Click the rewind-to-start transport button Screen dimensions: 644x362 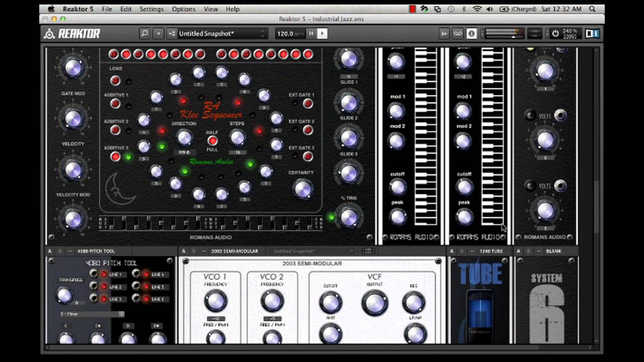(311, 33)
